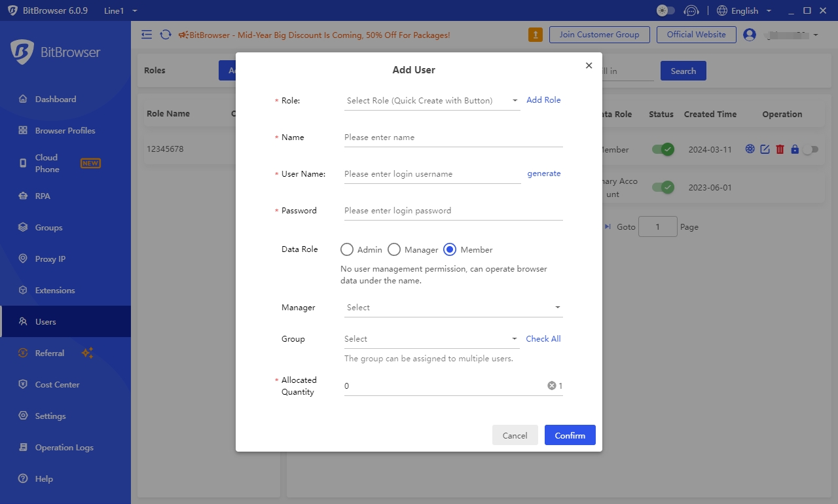Click the user account avatar icon

750,35
